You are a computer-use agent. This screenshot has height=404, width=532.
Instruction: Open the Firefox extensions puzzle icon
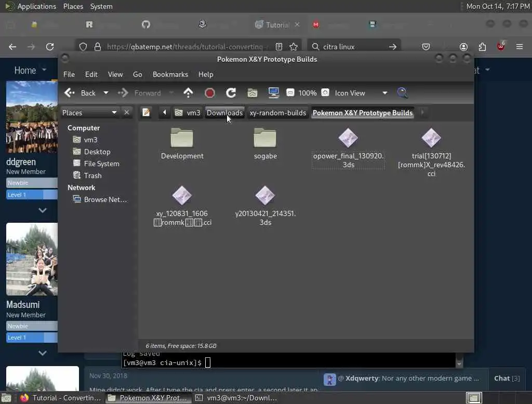click(x=482, y=47)
